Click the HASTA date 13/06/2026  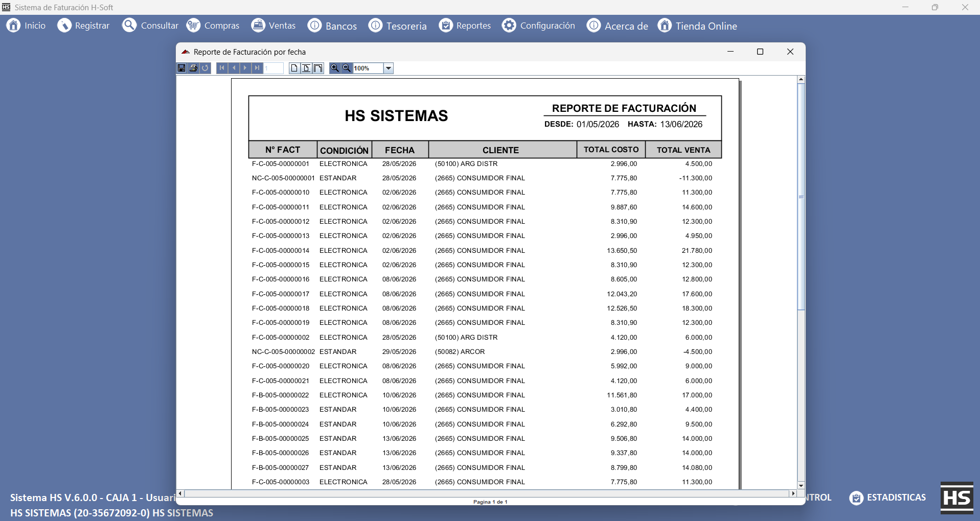681,124
